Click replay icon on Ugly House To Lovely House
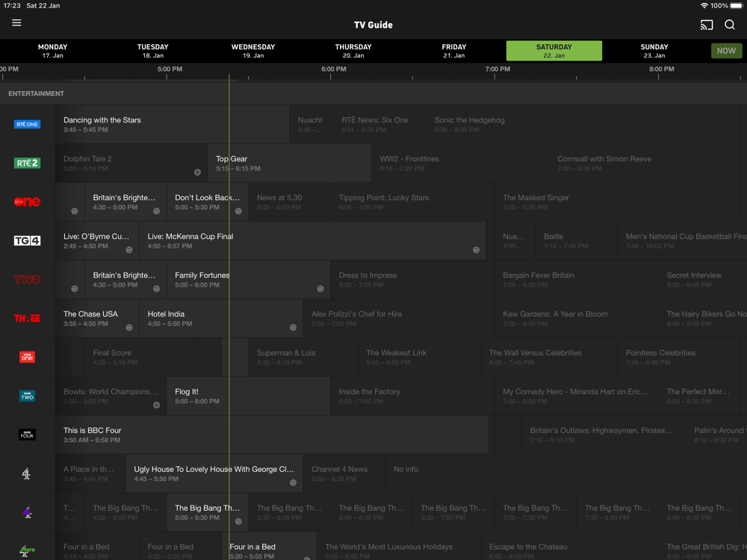The width and height of the screenshot is (747, 560). [x=293, y=482]
